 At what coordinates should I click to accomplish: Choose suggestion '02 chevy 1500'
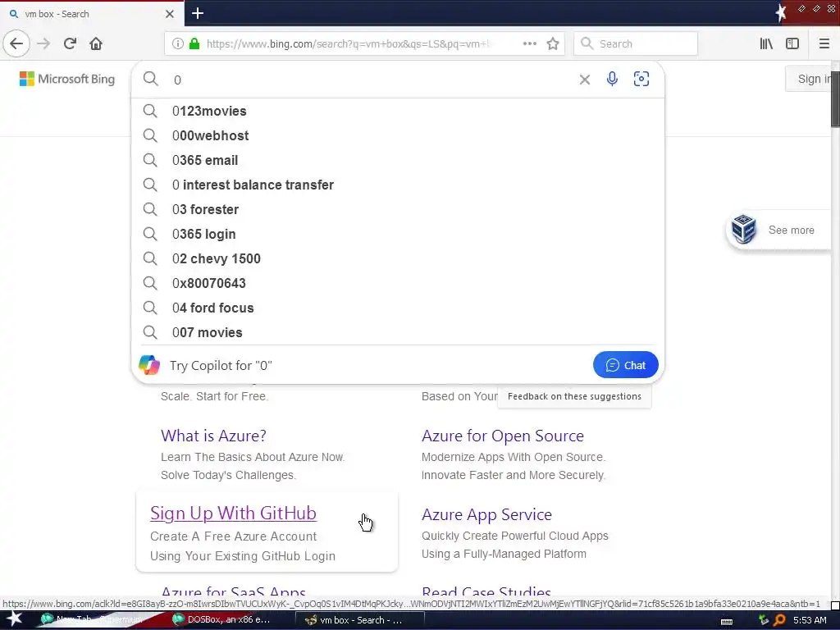tap(398, 258)
